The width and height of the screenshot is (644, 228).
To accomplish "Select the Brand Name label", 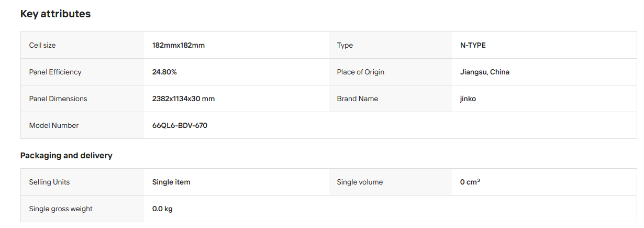I will 358,99.
